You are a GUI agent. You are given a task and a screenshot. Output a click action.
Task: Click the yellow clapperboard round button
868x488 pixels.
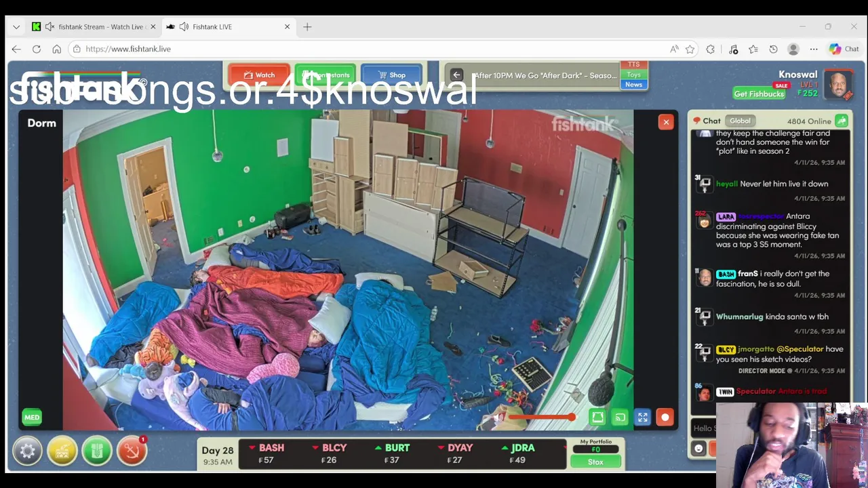coord(62,451)
